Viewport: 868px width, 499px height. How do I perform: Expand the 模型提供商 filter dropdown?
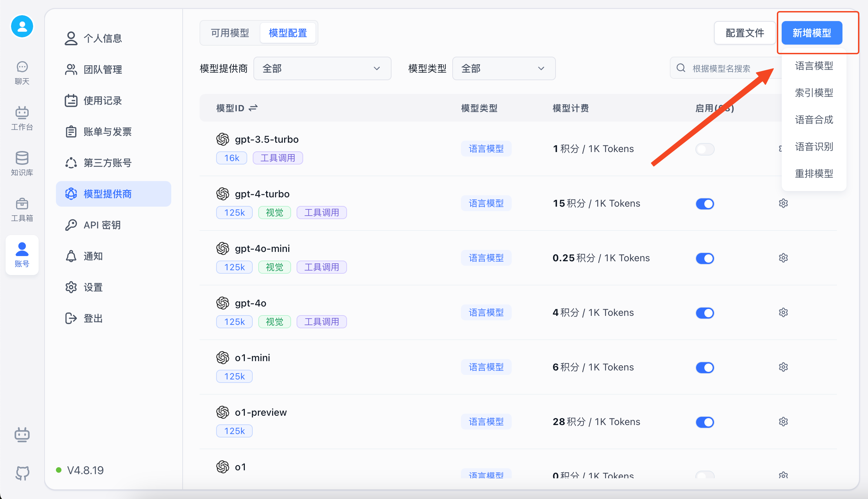pos(322,68)
